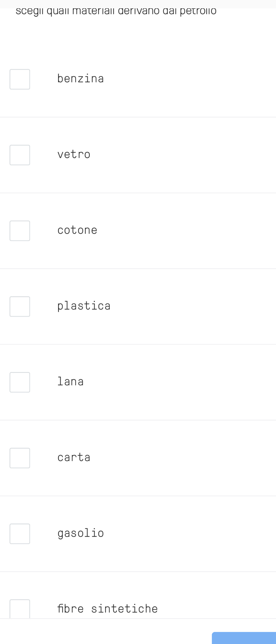Choose the gasolio answer label
276x644 pixels.
tap(81, 533)
